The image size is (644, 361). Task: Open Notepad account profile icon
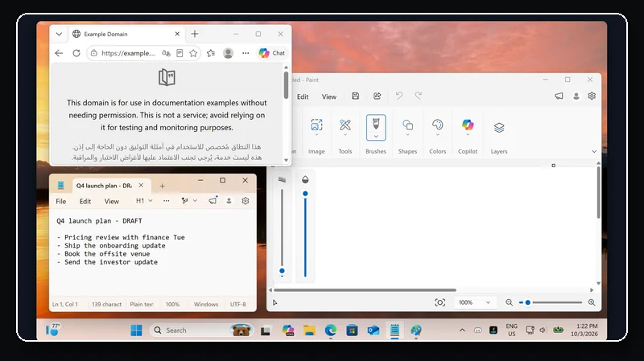229,201
